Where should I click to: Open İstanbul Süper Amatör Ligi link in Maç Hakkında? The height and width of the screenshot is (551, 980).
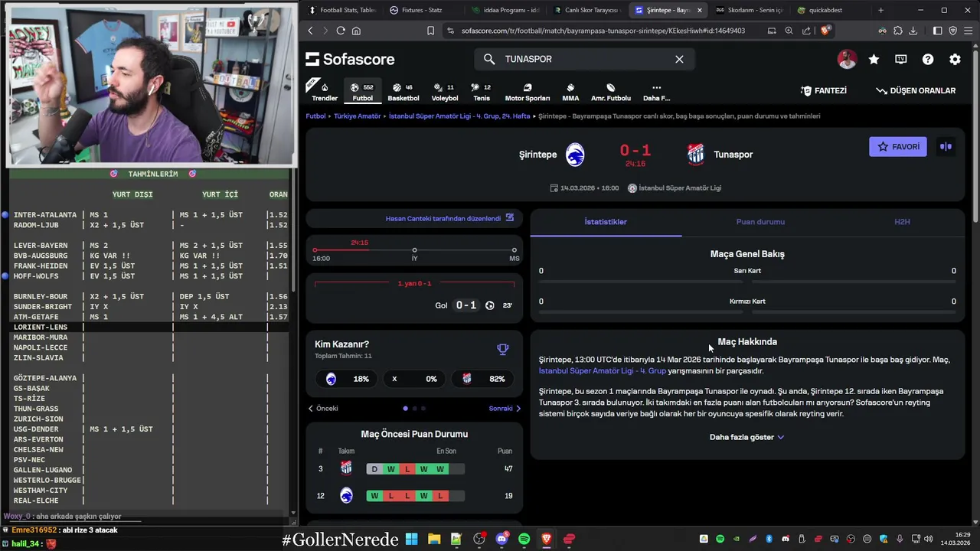[x=603, y=371]
